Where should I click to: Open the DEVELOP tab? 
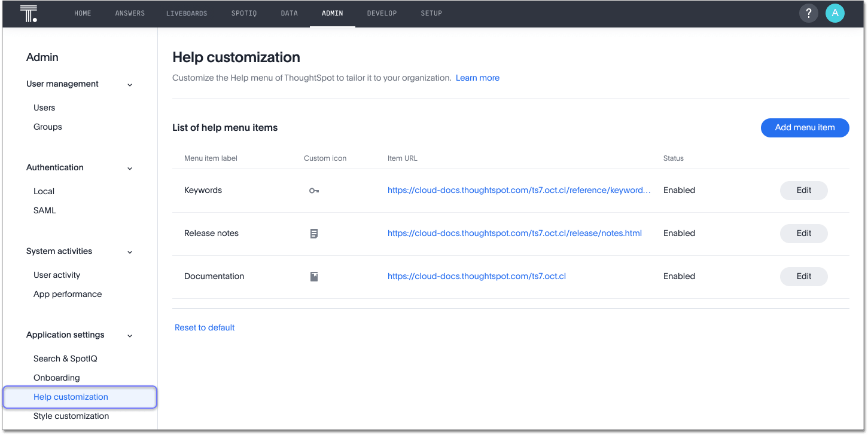click(x=382, y=13)
